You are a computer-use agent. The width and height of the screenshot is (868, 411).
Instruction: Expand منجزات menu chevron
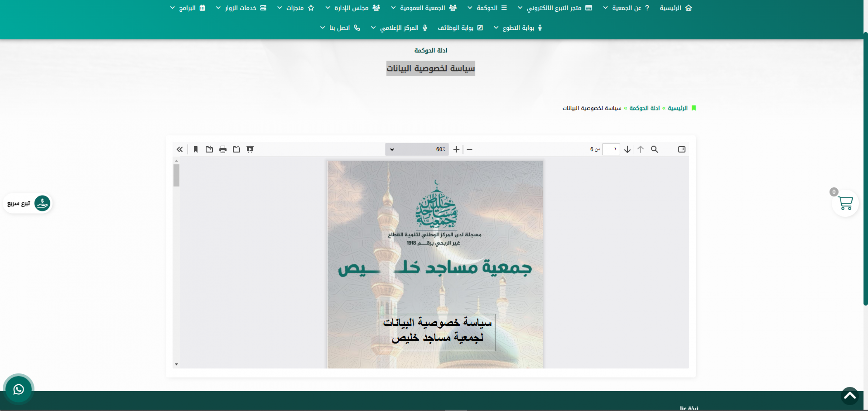(279, 8)
